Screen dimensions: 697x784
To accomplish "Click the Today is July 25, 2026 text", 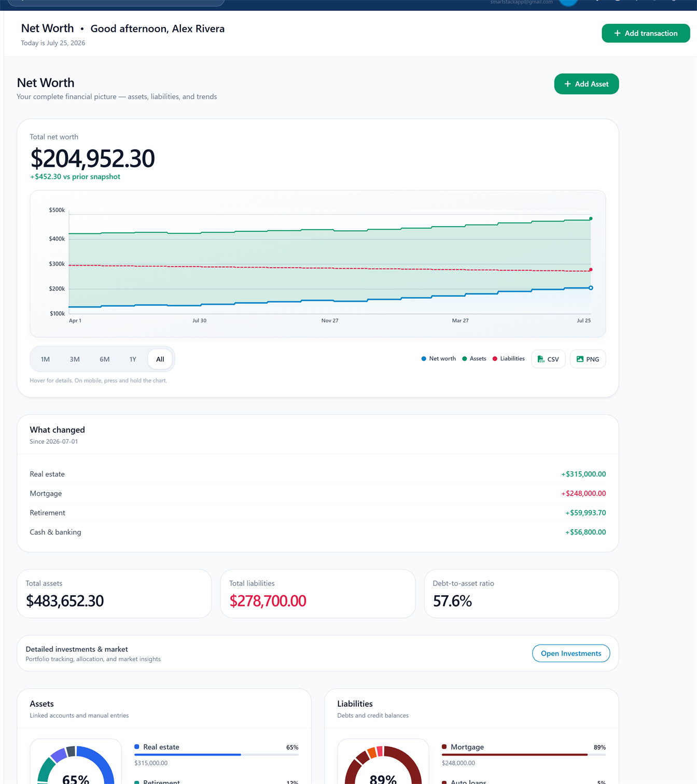I will click(53, 43).
